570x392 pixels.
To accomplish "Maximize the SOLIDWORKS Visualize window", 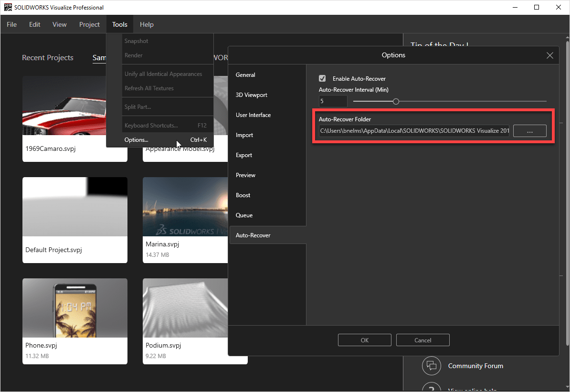I will [537, 7].
